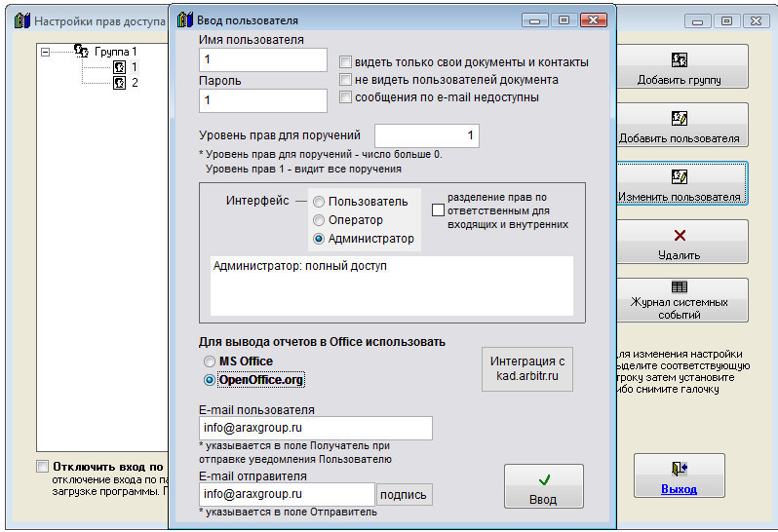
Task: Click Добавить пользователя button label
Action: tap(680, 138)
